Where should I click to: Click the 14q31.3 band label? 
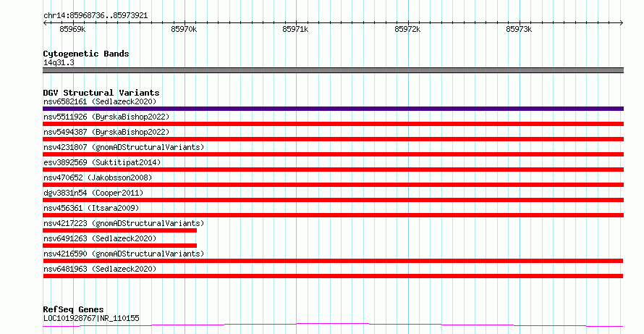(59, 63)
